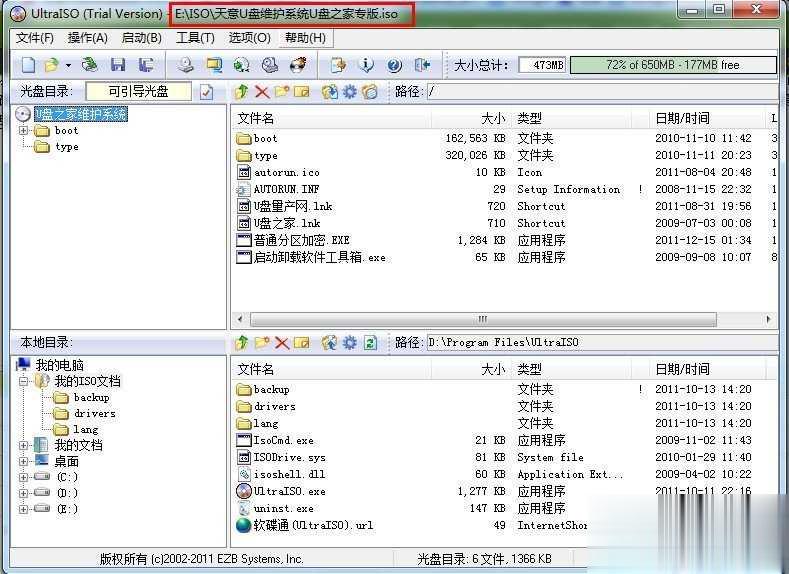Expand the 桌面 tree node

click(23, 461)
